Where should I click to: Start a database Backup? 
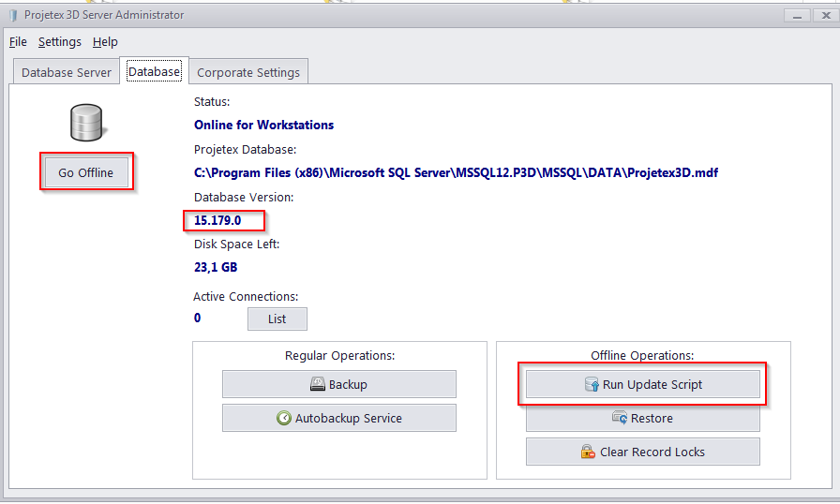(339, 384)
